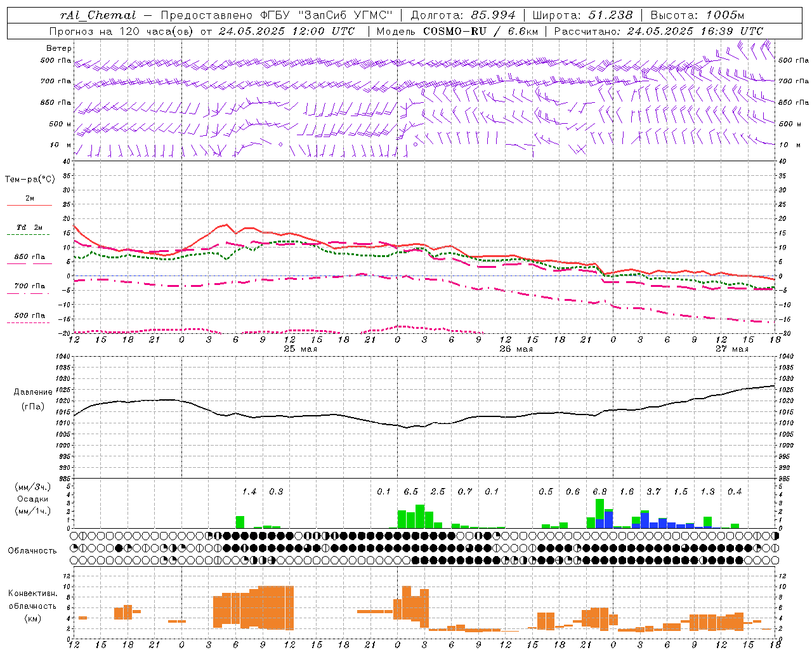This screenshot has height=650, width=812.
Task: Click the 25 мая date label
Action: tap(300, 349)
